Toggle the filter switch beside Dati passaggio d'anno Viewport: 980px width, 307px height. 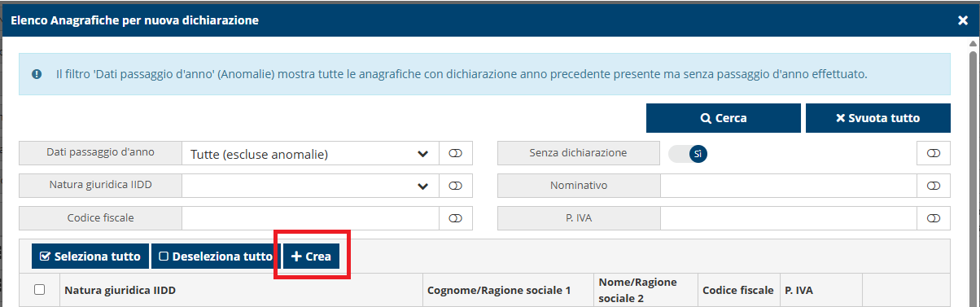click(x=455, y=153)
